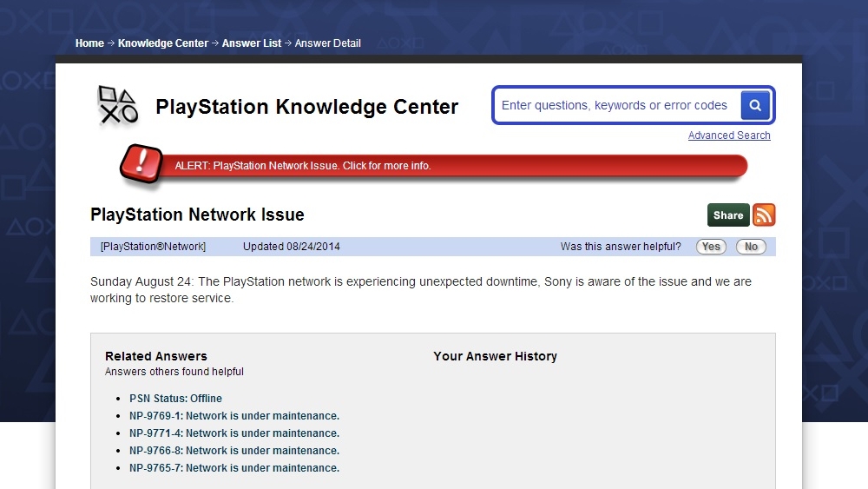Click Answer Detail breadcrumb text
Viewport: 868px width, 489px height.
(328, 43)
